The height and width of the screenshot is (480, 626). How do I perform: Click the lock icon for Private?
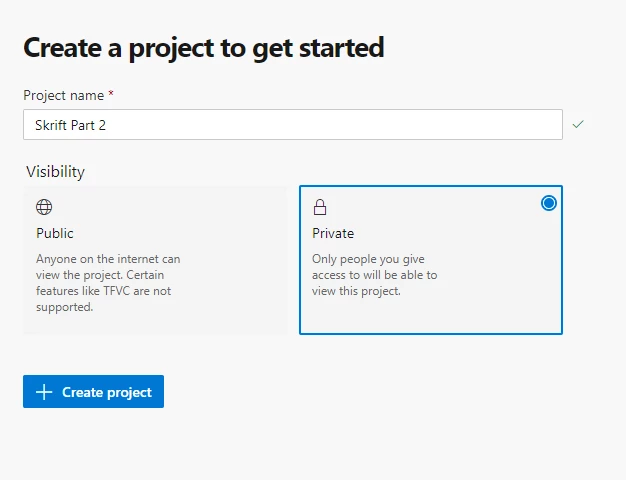tap(320, 207)
